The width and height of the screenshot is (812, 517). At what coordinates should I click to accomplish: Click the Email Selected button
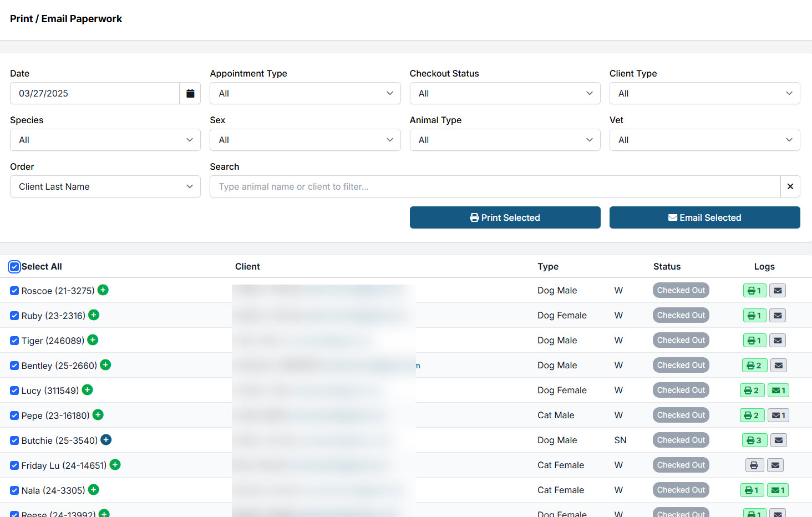click(x=704, y=217)
